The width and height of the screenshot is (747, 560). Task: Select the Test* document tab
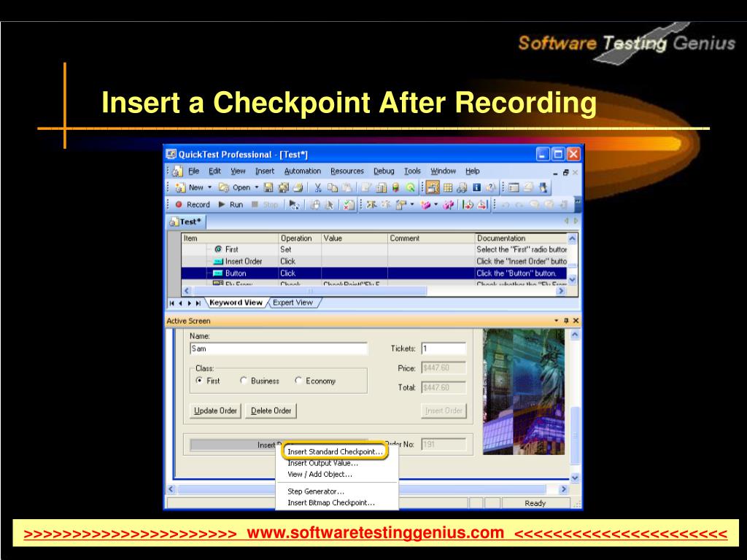click(x=186, y=222)
